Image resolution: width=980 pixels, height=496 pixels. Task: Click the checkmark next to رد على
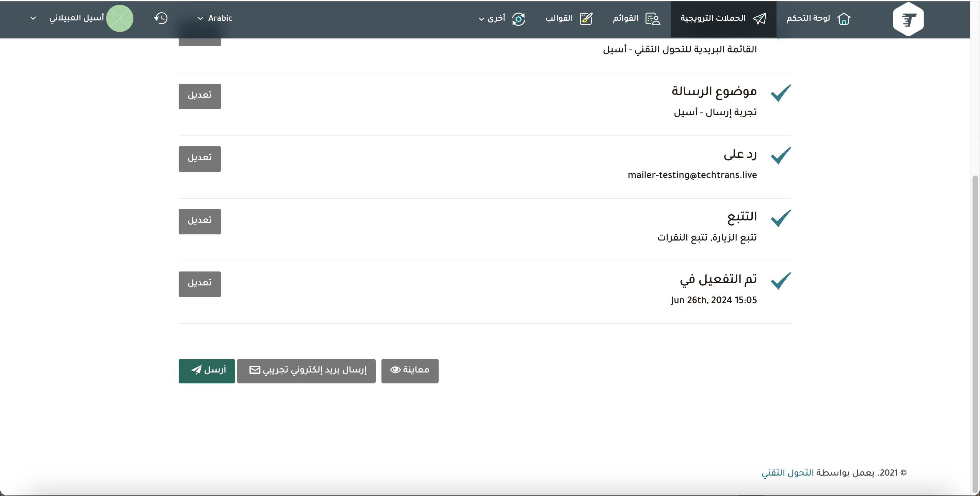(780, 155)
